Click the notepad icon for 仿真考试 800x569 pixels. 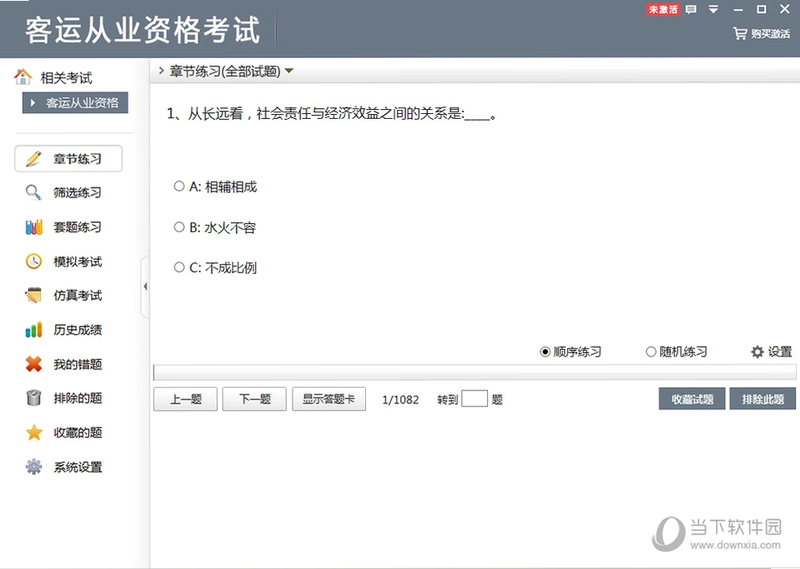tap(34, 295)
